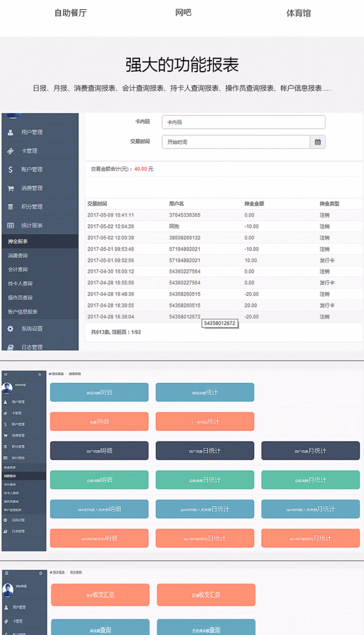
Task: Click the power icon in bottom accounting panel
Action: coord(40,573)
